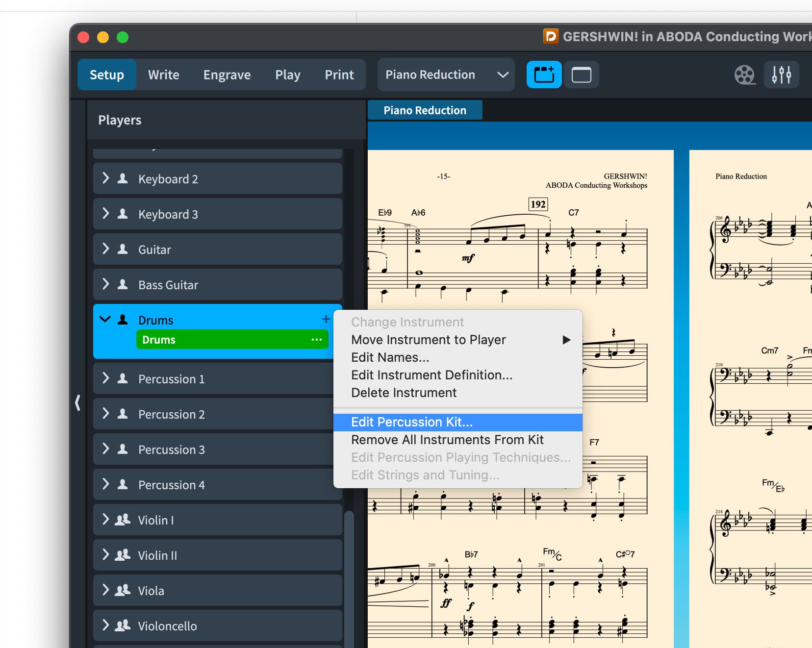Screen dimensions: 812x648
Task: Expand the Keyboard 3 player
Action: [x=105, y=214]
